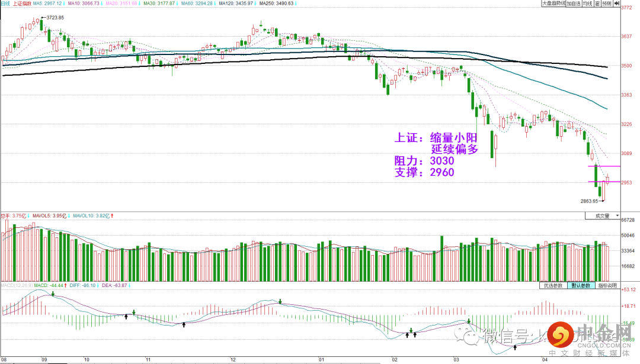
Task: Select the 优选参数 tab
Action: [553, 285]
